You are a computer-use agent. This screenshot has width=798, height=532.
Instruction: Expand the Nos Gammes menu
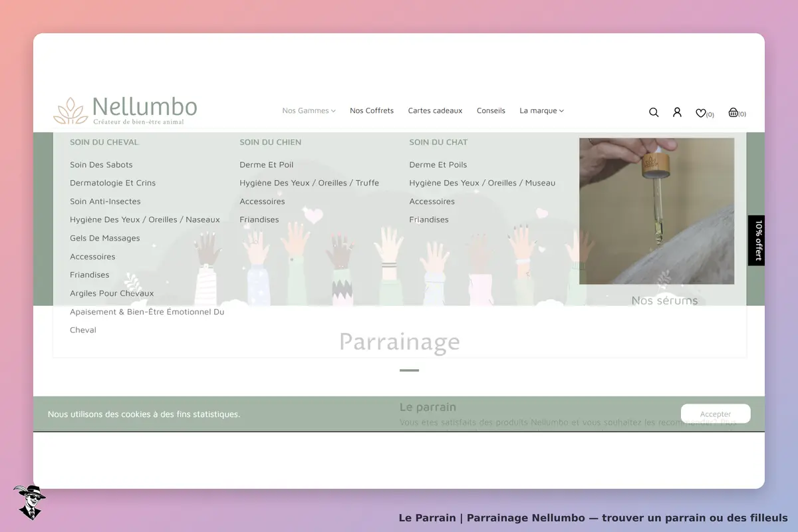click(x=309, y=110)
